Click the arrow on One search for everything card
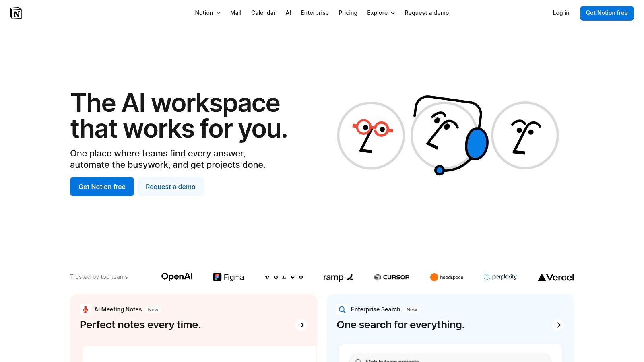Viewport: 644px width, 362px height. tap(558, 325)
